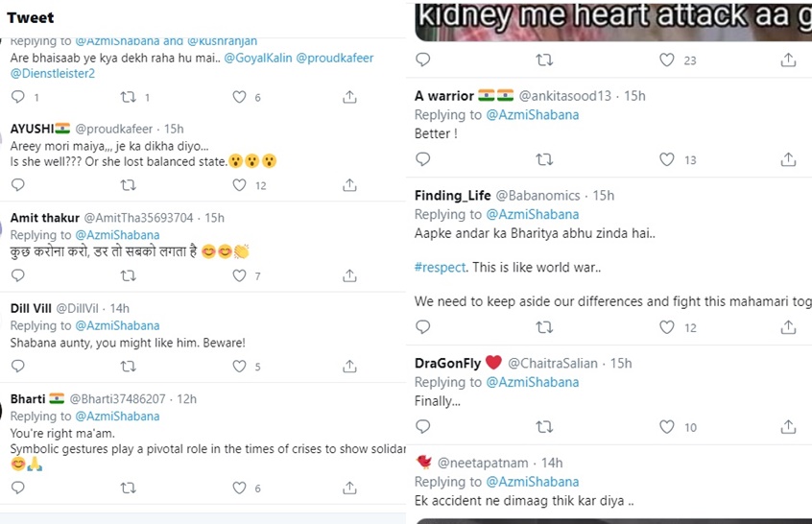Click @AzmiShabana under Finding_Life's reply

533,215
